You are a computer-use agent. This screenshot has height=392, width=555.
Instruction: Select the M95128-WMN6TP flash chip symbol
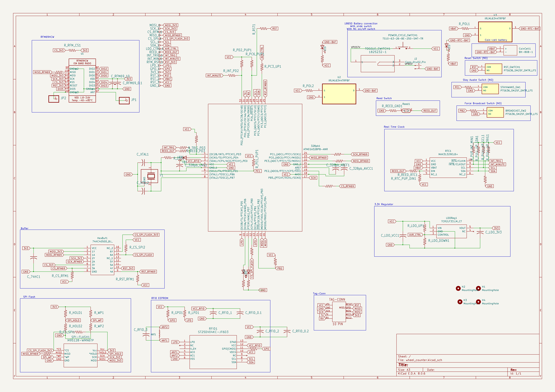point(80,356)
